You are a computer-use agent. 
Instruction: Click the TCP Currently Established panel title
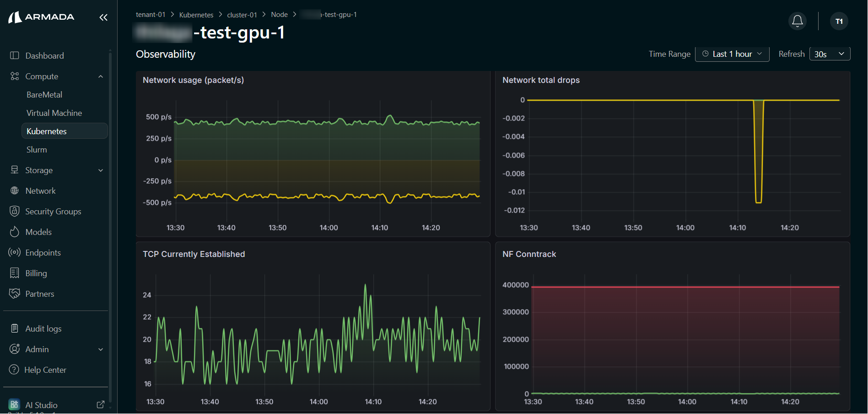tap(194, 254)
